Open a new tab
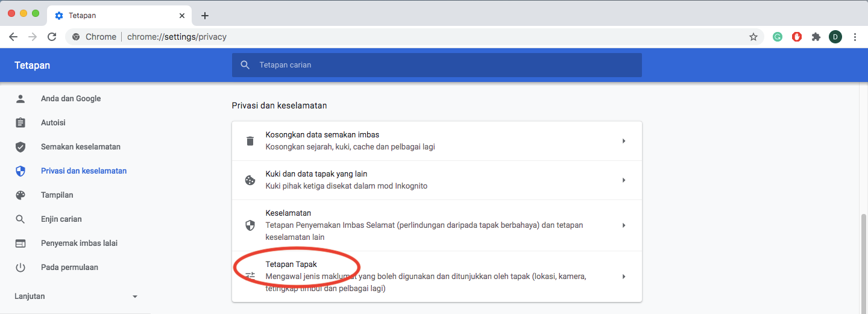 click(x=205, y=16)
